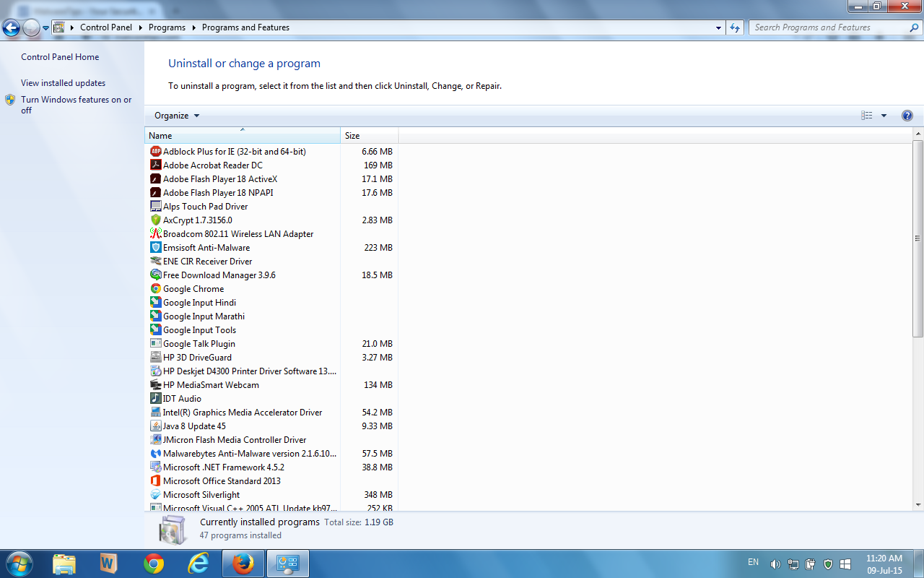Open the Windows Start menu orb
The width and height of the screenshot is (924, 578).
(x=18, y=563)
